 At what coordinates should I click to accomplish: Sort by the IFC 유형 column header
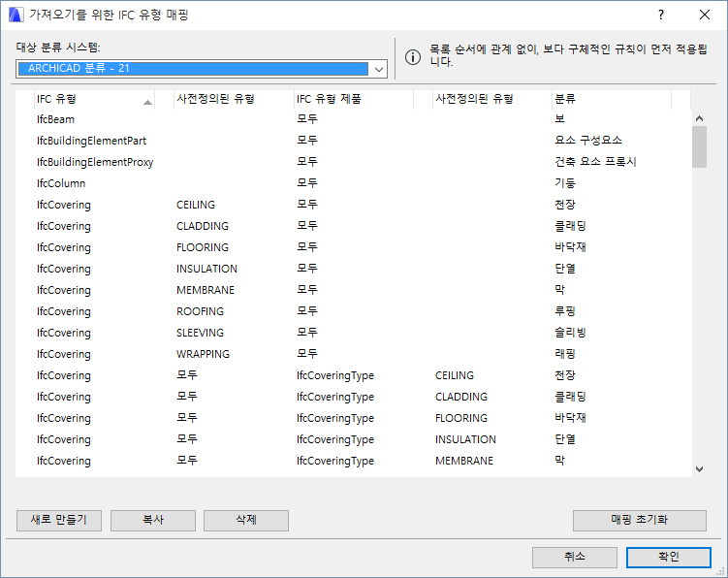95,99
